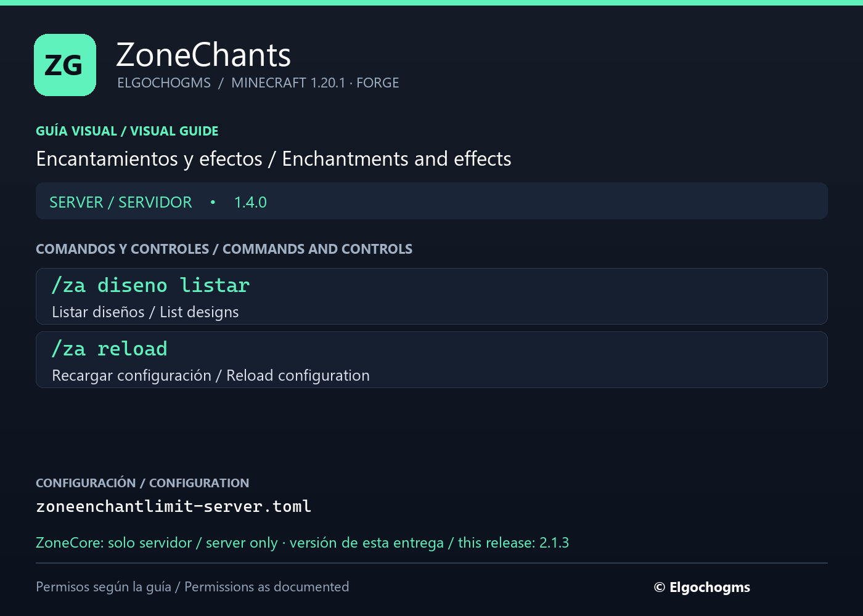863x616 pixels.
Task: Click the Permisos según la guía footer text
Action: click(x=192, y=587)
